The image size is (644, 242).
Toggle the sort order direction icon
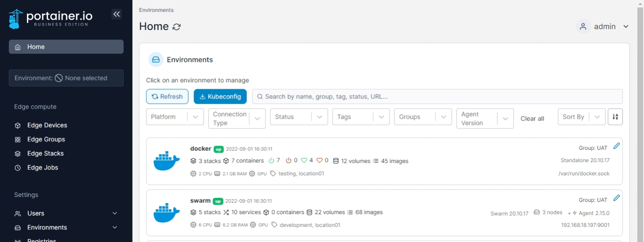click(615, 117)
